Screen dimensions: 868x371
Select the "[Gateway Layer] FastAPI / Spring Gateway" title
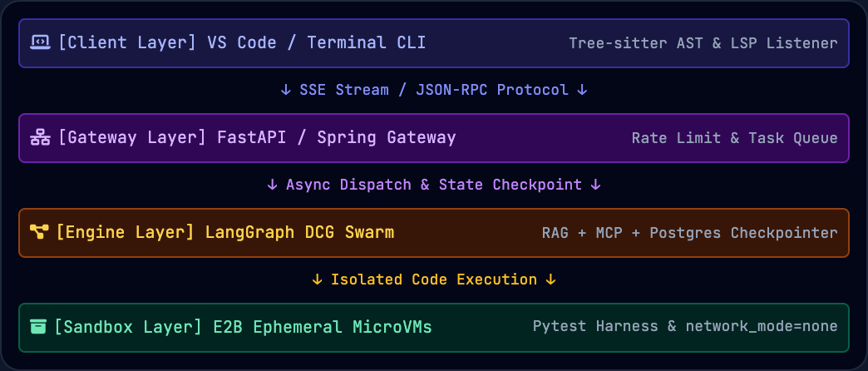point(257,137)
